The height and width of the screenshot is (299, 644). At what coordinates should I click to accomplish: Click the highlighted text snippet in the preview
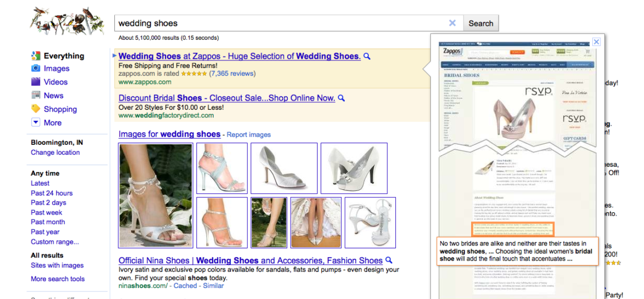(x=518, y=251)
